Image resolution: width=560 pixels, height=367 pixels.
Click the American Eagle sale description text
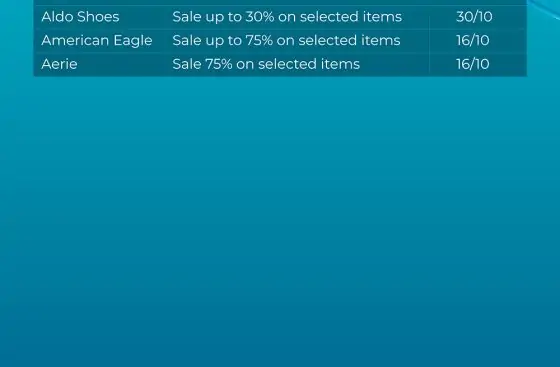click(x=286, y=41)
